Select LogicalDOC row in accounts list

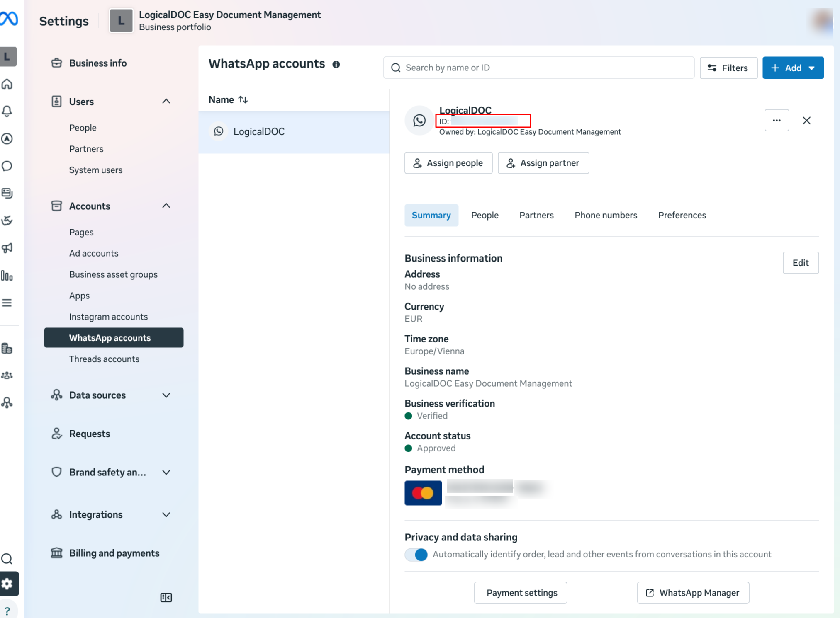tap(294, 132)
